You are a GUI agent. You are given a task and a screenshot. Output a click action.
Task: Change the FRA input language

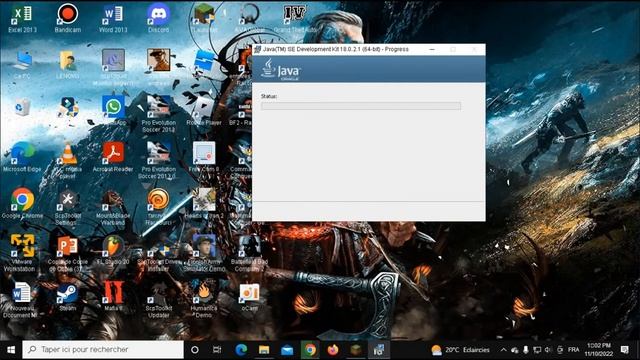(x=573, y=350)
